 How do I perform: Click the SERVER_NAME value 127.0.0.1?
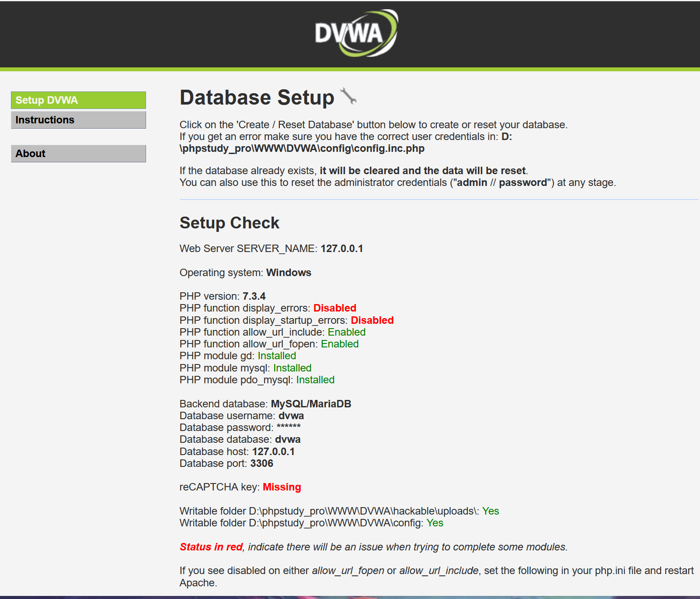342,249
